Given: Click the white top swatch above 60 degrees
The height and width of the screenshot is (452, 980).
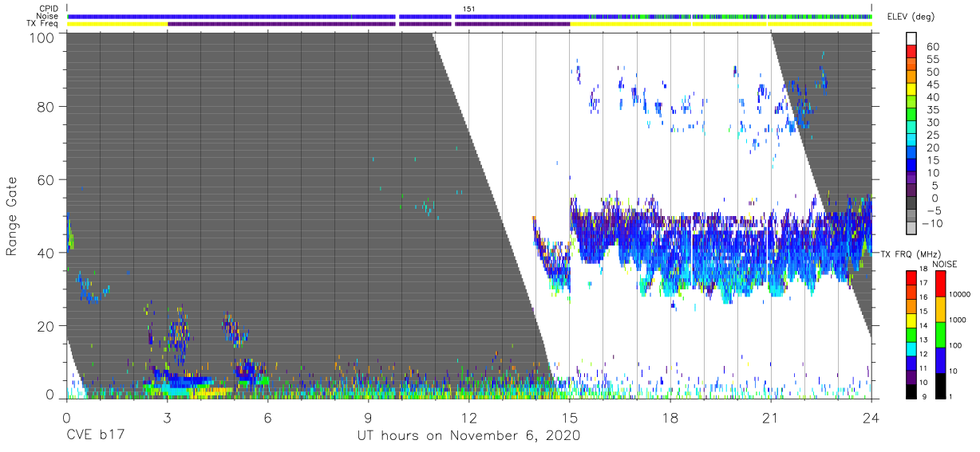Looking at the screenshot, I should click(x=911, y=39).
